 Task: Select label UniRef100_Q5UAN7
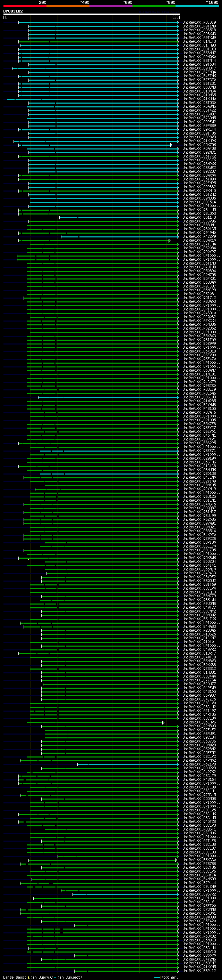pyautogui.click(x=199, y=370)
